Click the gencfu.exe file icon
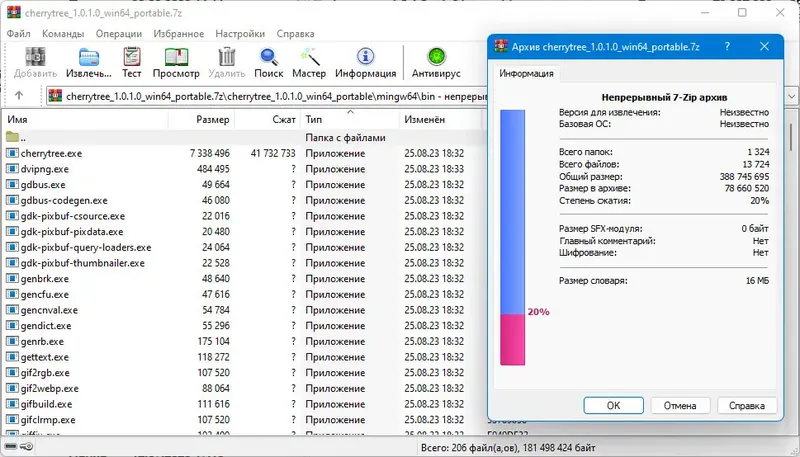This screenshot has width=800, height=457. (12, 294)
